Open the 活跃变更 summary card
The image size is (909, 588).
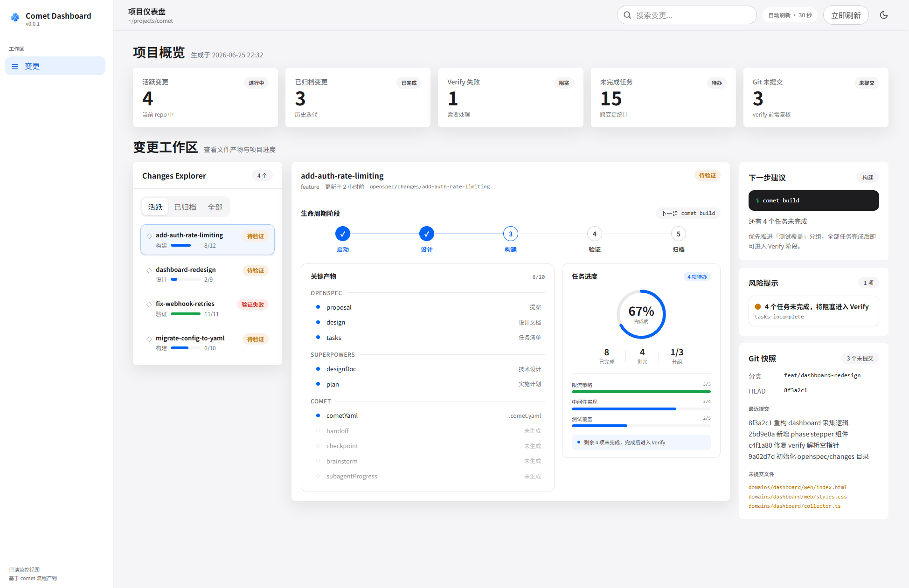205,97
